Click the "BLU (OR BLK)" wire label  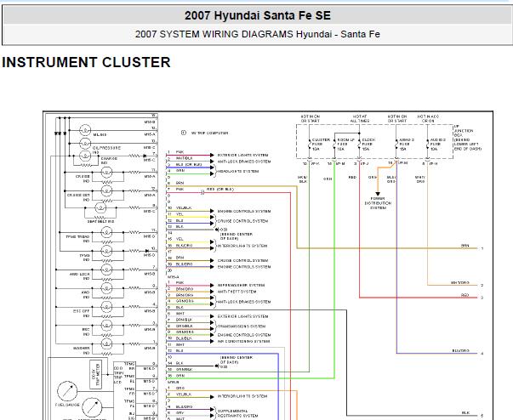pyautogui.click(x=189, y=164)
